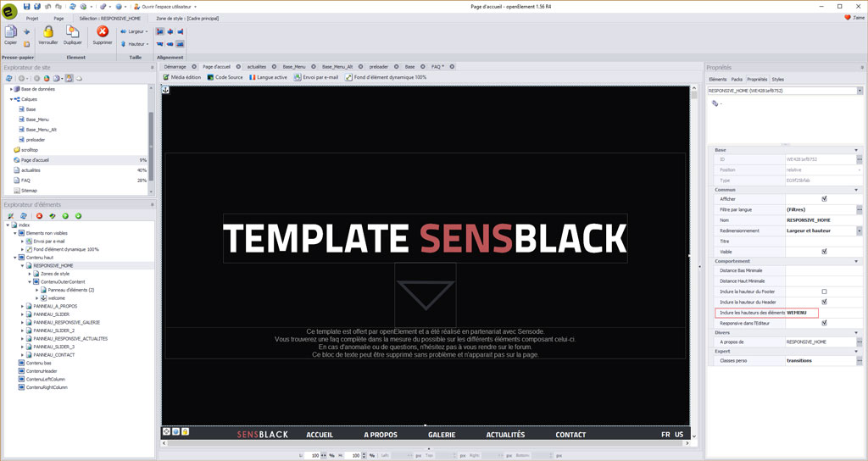Open the Largeur size dropdown
Screen dimensions: 868x461
click(136, 31)
